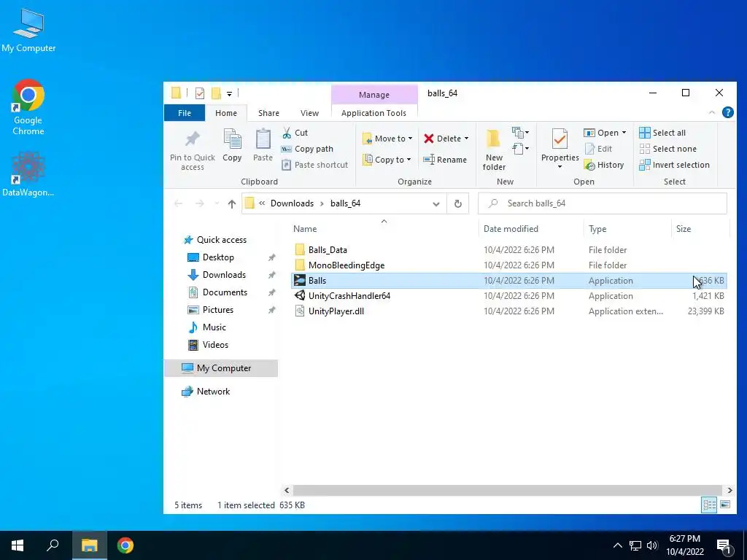Switch to details view toggle
The image size is (747, 560).
coord(709,505)
